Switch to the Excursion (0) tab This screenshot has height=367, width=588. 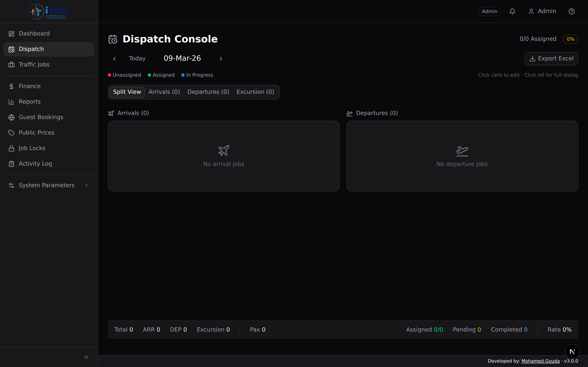255,92
